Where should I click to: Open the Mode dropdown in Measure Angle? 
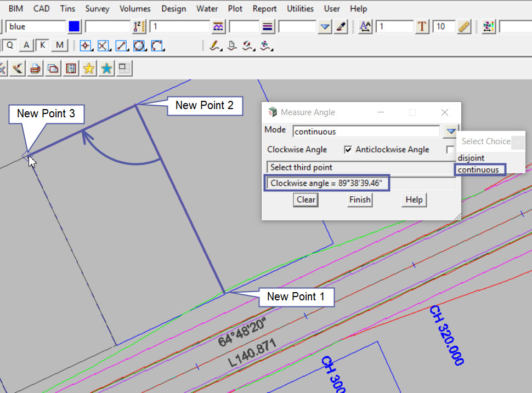(450, 131)
